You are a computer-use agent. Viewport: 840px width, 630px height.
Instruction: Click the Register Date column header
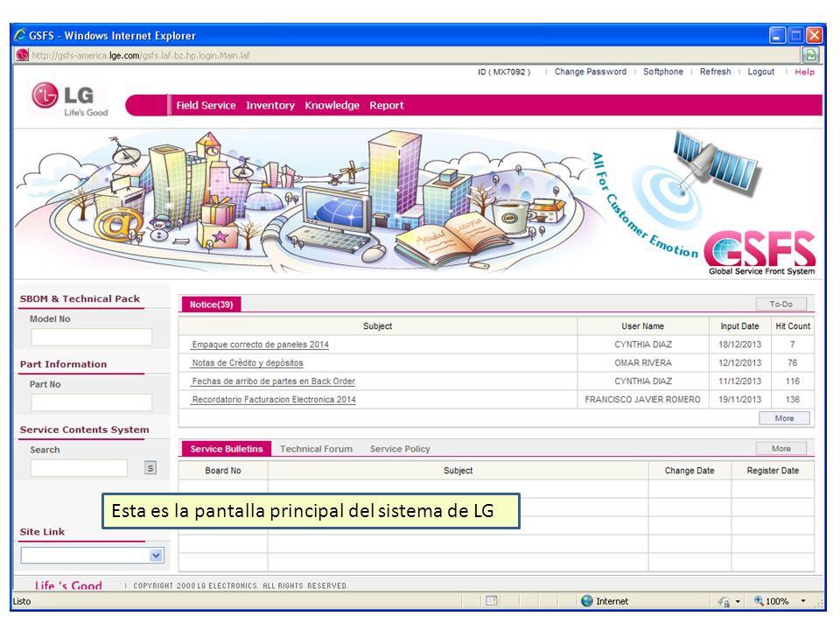[773, 471]
